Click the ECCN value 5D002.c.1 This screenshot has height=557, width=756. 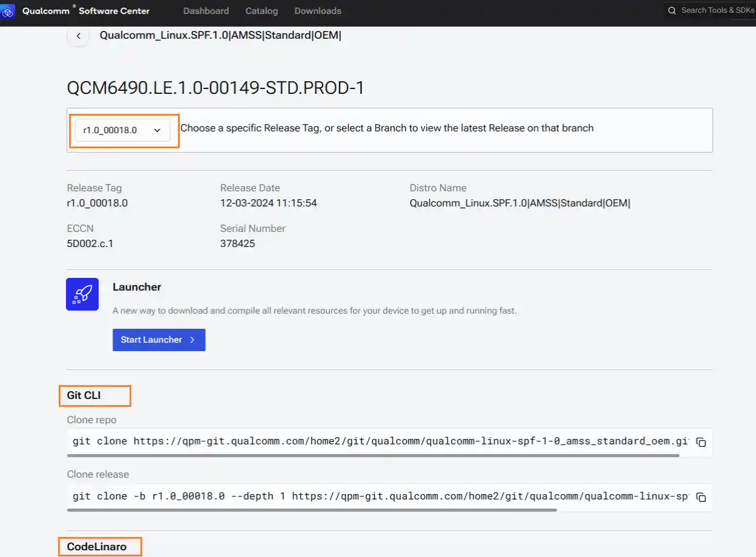(90, 244)
